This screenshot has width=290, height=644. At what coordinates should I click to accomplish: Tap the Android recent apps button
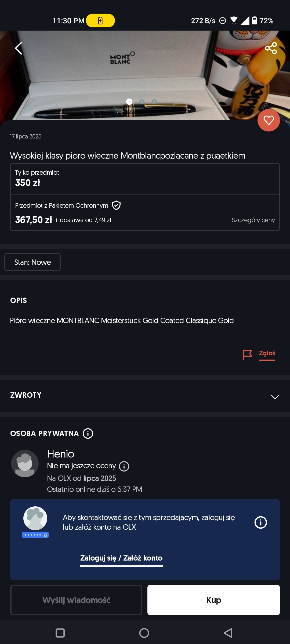(x=60, y=633)
